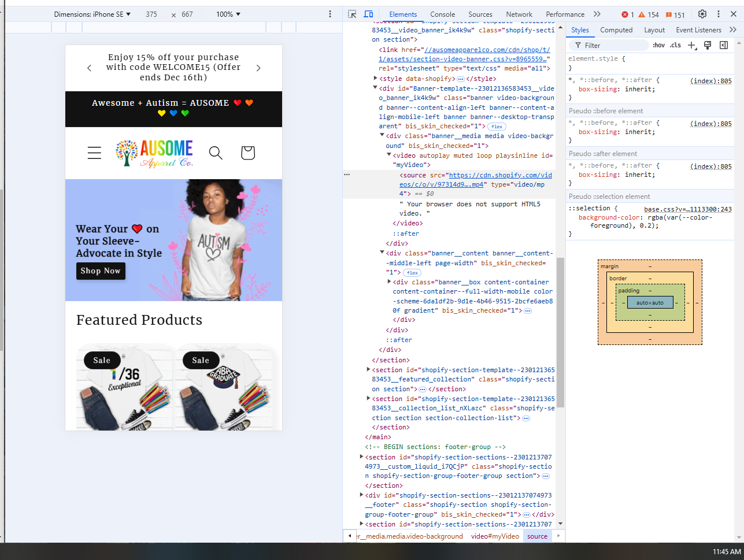Screen dimensions: 744x560
Task: Open the base.css source link
Action: 688,209
